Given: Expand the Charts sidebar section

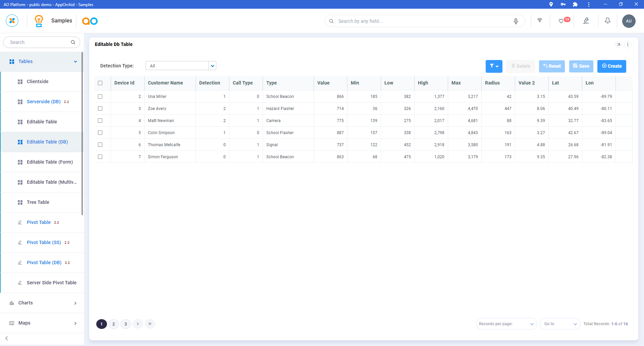Looking at the screenshot, I should coord(42,303).
